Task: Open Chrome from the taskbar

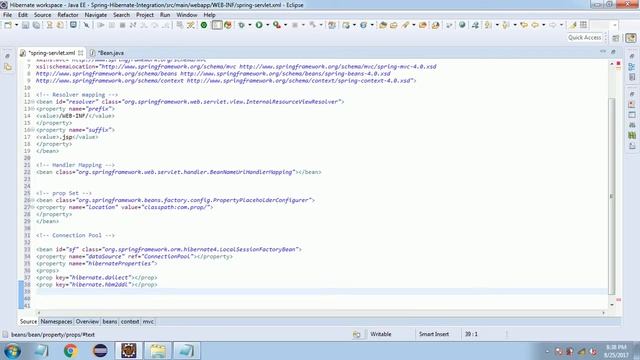Action: [70, 351]
